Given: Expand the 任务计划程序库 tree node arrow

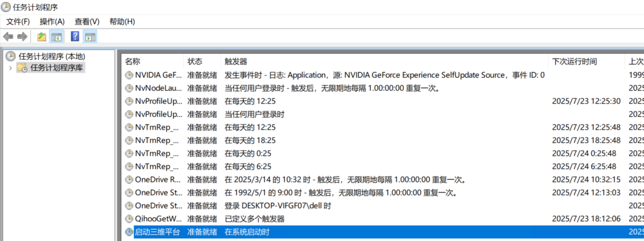Looking at the screenshot, I should (10, 68).
